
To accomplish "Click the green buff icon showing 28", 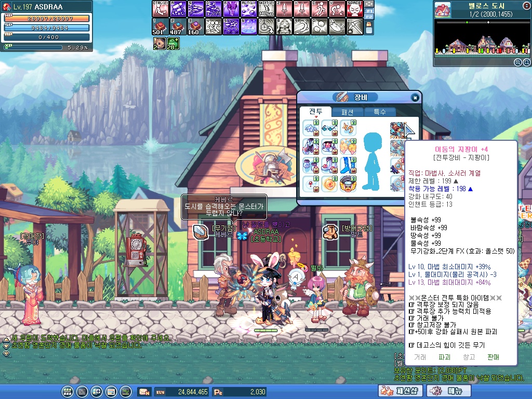I will click(173, 44).
